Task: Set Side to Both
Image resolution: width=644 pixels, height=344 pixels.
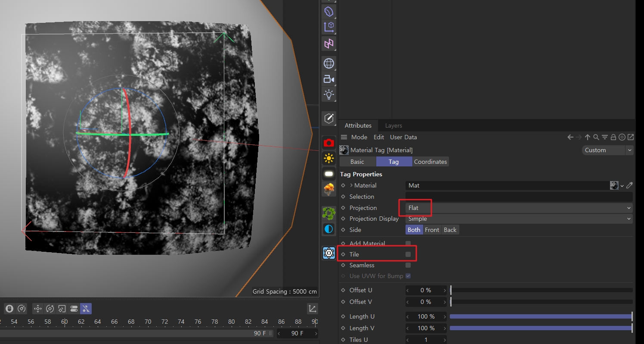Action: 414,230
